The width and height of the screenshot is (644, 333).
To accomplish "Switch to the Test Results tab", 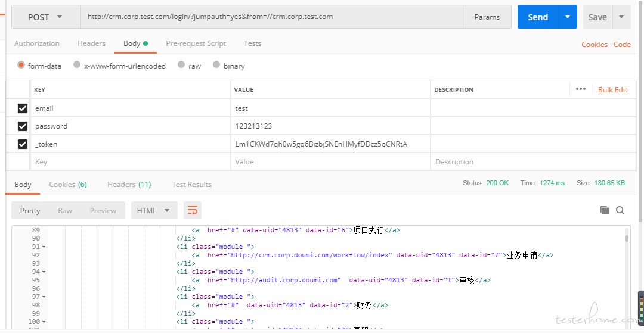I will 191,185.
